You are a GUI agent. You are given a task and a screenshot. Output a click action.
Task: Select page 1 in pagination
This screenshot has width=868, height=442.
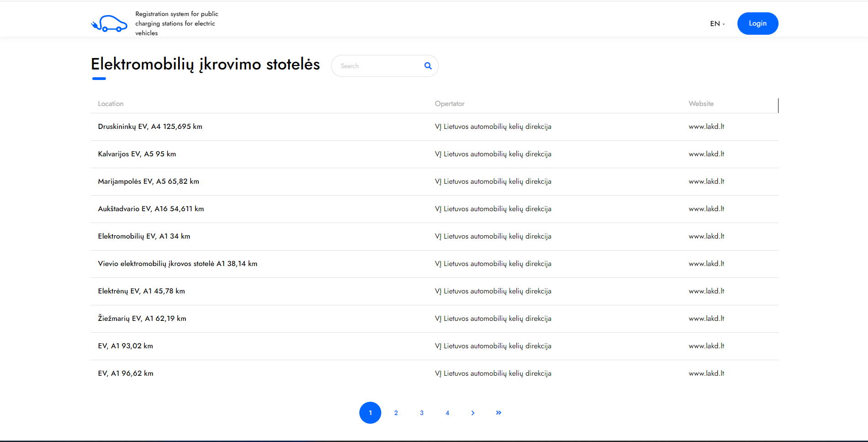coord(370,413)
